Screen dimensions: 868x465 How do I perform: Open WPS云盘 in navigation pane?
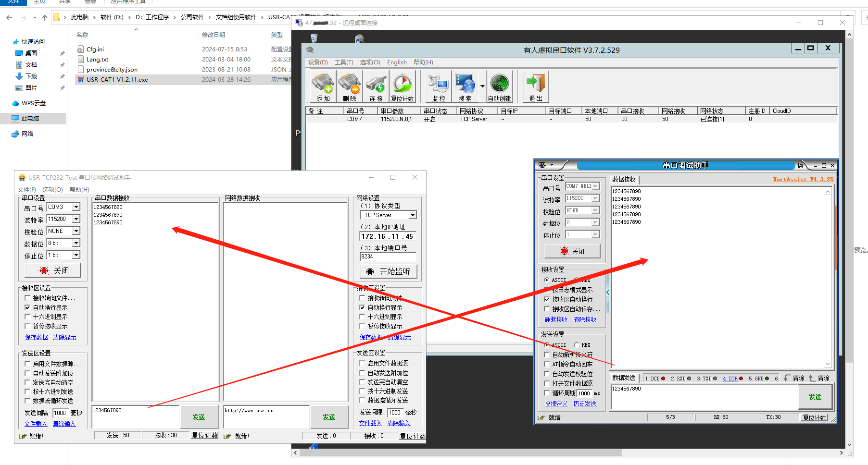coord(33,103)
